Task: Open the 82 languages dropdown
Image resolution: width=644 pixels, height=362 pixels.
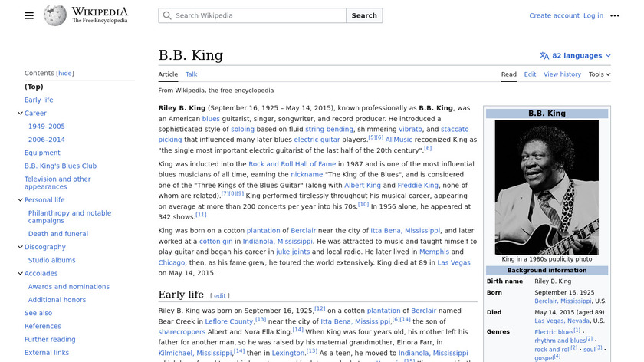Action: (576, 55)
